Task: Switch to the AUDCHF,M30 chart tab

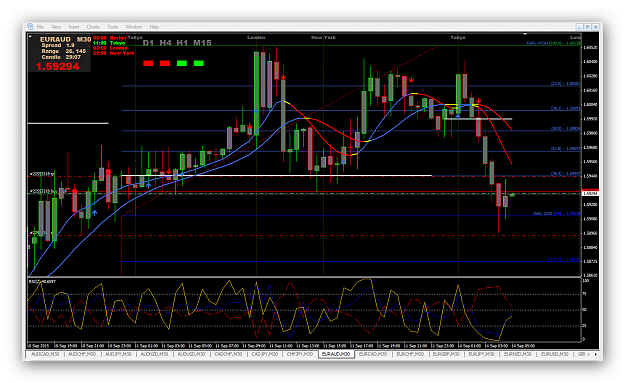Action: click(x=82, y=354)
